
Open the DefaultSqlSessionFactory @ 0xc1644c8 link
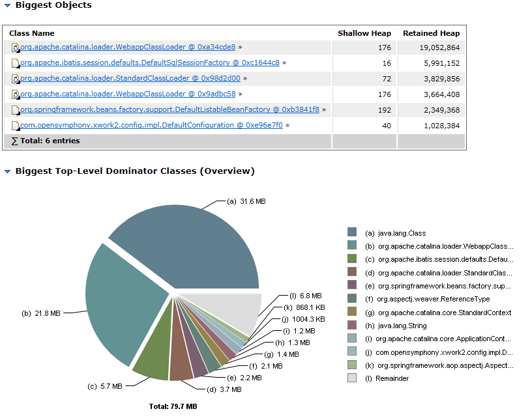[x=149, y=63]
